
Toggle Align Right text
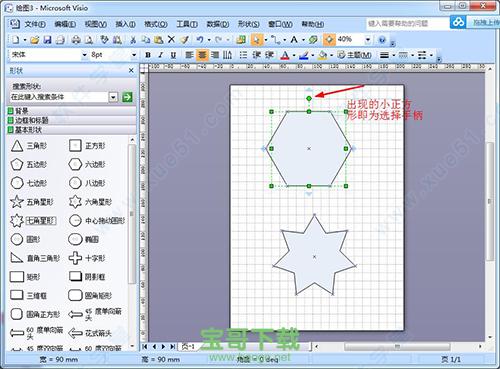pyautogui.click(x=215, y=55)
